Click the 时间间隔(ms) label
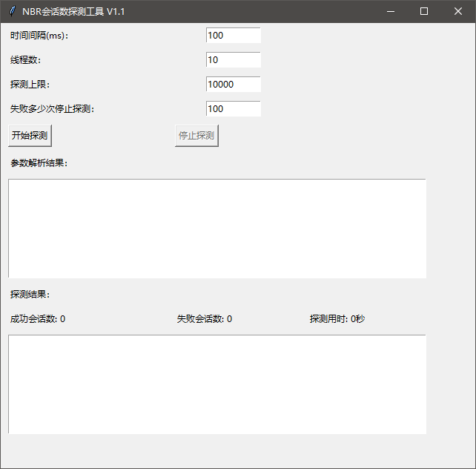476x469 pixels. point(39,36)
